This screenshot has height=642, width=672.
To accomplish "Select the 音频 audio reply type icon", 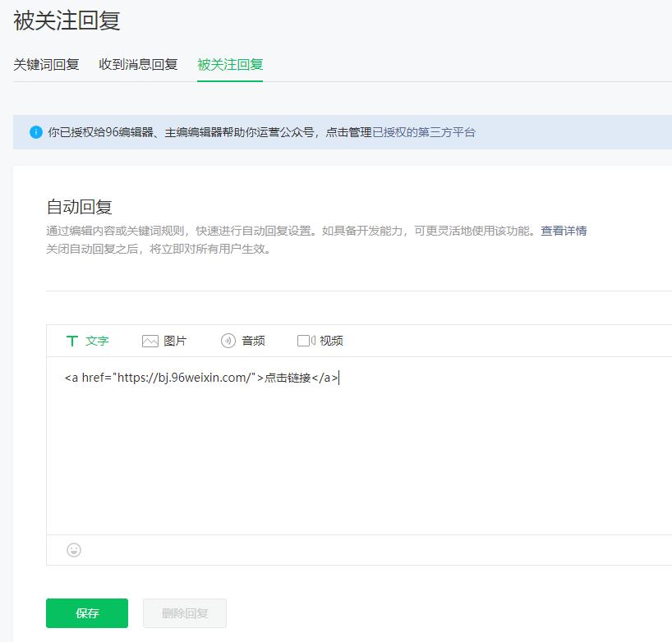I will [243, 340].
